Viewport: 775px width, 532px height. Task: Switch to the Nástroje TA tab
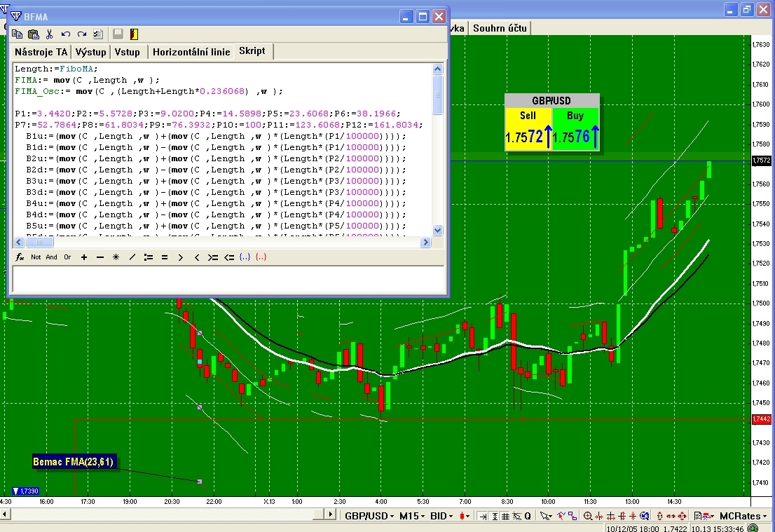pyautogui.click(x=41, y=52)
